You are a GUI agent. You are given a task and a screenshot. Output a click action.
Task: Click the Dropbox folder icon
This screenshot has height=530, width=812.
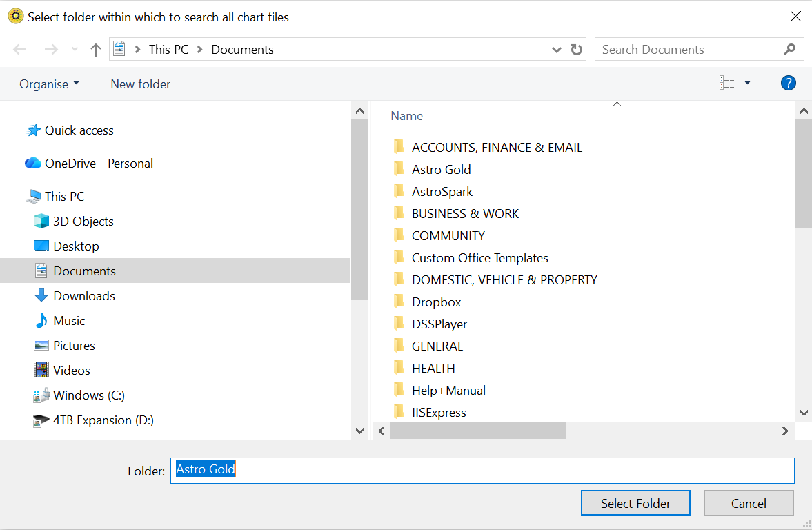[x=398, y=302]
